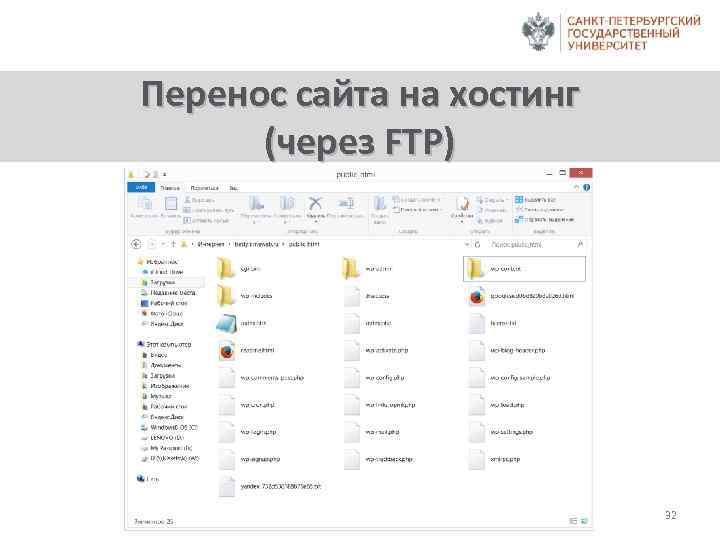Switch to the Поделиться ribbon tab
Viewport: 720px width, 540px height.
[204, 188]
